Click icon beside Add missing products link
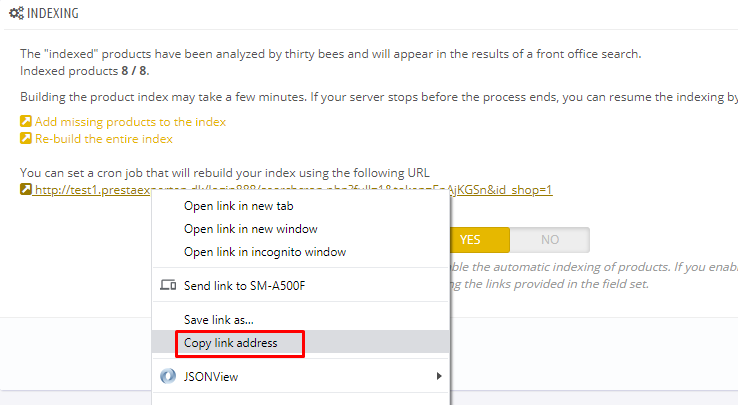This screenshot has height=405, width=738. [25, 122]
